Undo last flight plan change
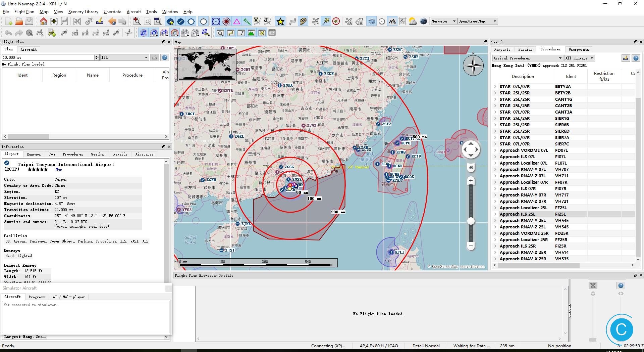 [x=8, y=33]
